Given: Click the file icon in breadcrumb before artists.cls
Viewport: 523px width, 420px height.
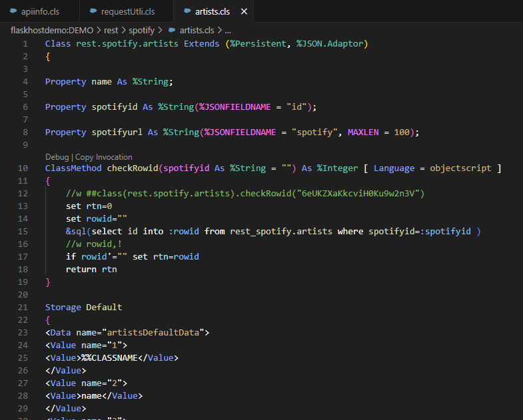Looking at the screenshot, I should click(x=172, y=30).
